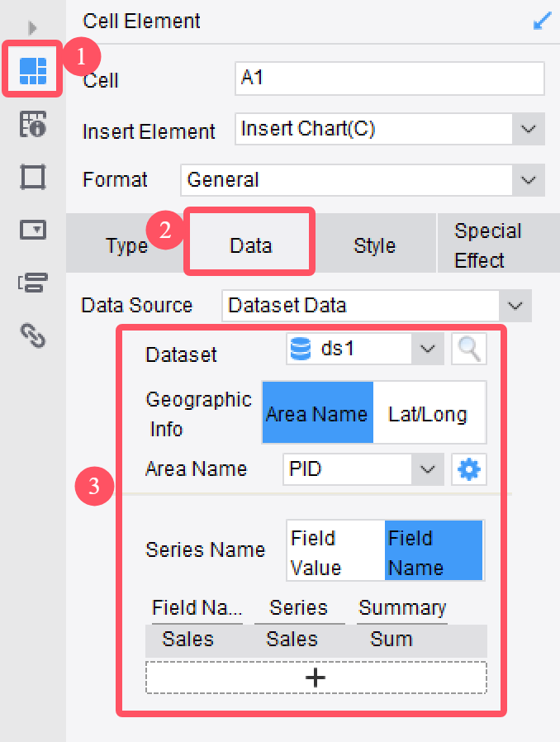This screenshot has height=742, width=560.
Task: Click the Sales cell under Field Name column
Action: tap(187, 640)
